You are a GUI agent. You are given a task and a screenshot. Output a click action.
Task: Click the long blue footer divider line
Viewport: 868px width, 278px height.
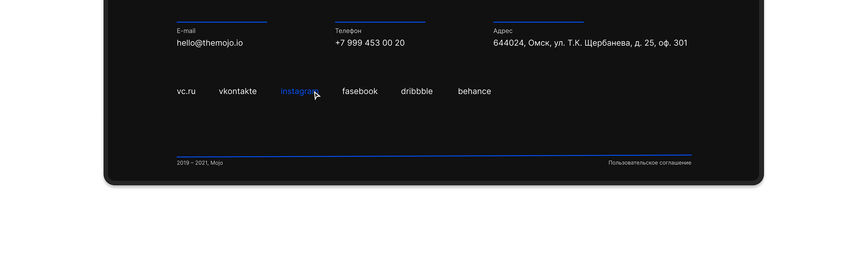(x=434, y=156)
